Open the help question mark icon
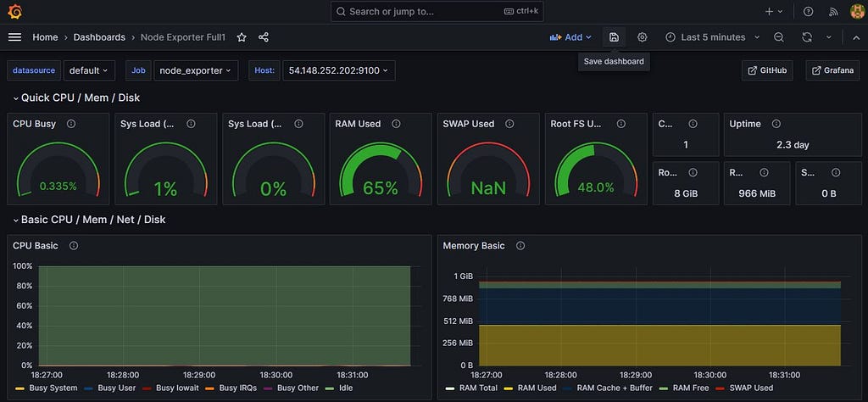 point(808,11)
